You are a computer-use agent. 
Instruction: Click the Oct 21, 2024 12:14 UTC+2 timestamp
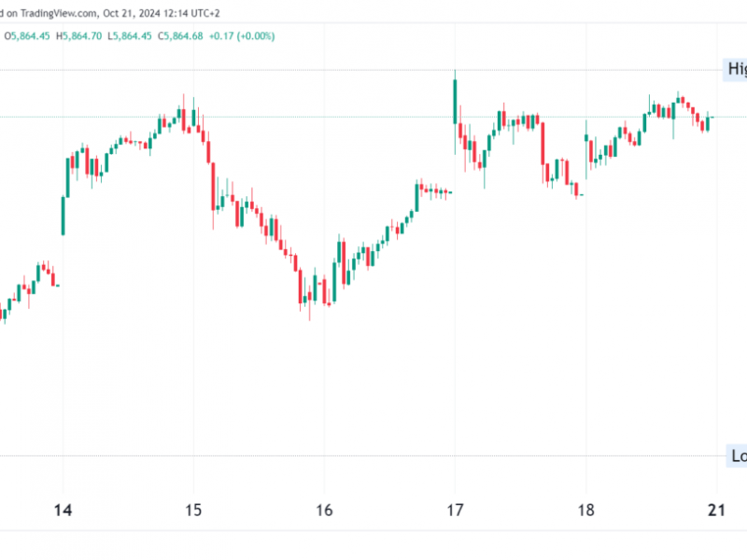162,13
